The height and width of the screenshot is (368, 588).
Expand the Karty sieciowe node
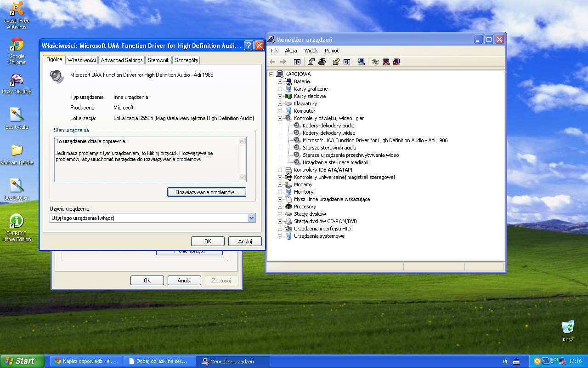click(280, 96)
